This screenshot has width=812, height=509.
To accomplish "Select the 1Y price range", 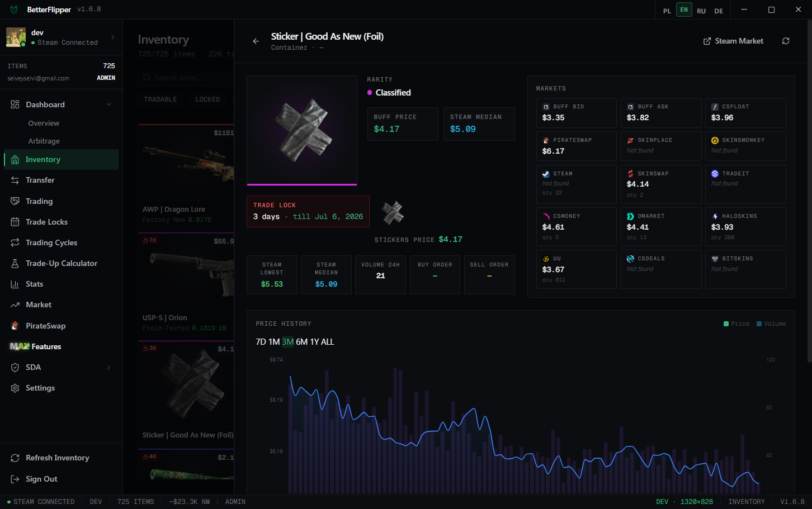I will (315, 342).
